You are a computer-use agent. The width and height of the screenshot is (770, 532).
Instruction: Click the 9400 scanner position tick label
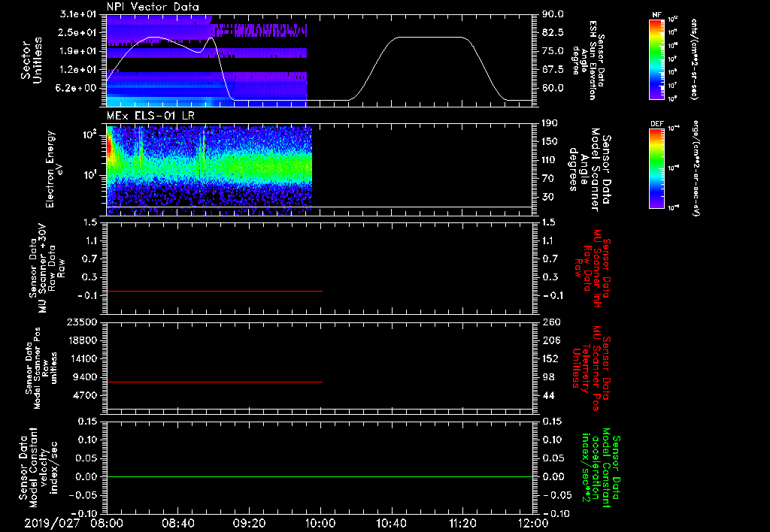point(85,377)
